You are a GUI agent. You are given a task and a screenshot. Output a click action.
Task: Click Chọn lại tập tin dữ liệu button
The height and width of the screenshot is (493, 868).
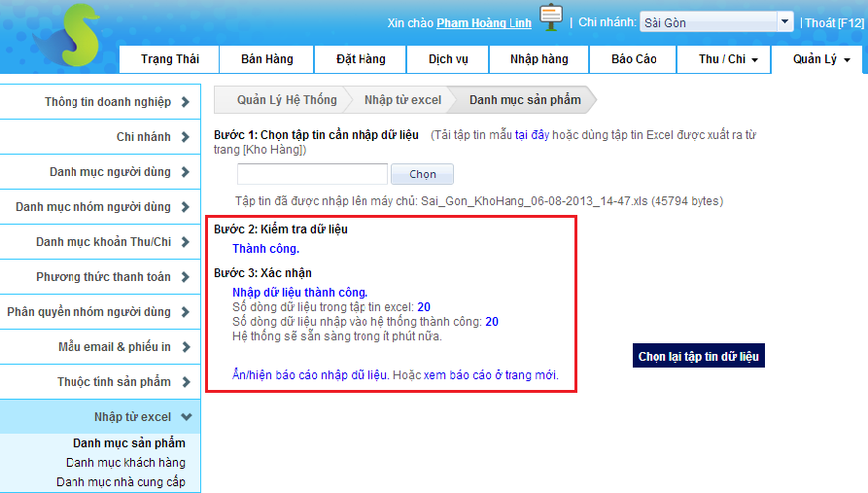click(699, 357)
